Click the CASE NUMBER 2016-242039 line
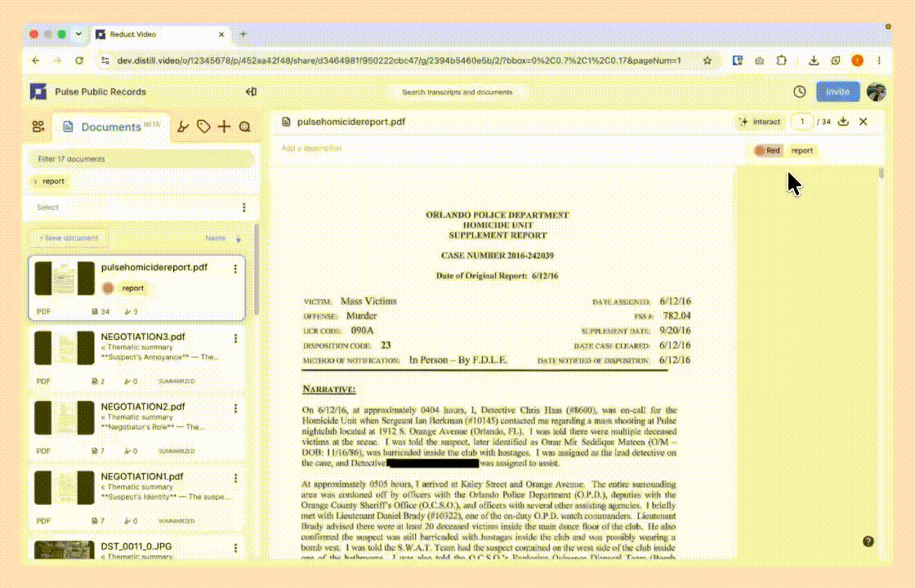This screenshot has width=915, height=588. point(498,256)
